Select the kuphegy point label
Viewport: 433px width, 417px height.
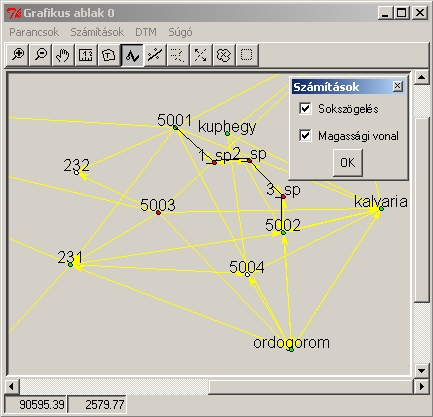[227, 127]
